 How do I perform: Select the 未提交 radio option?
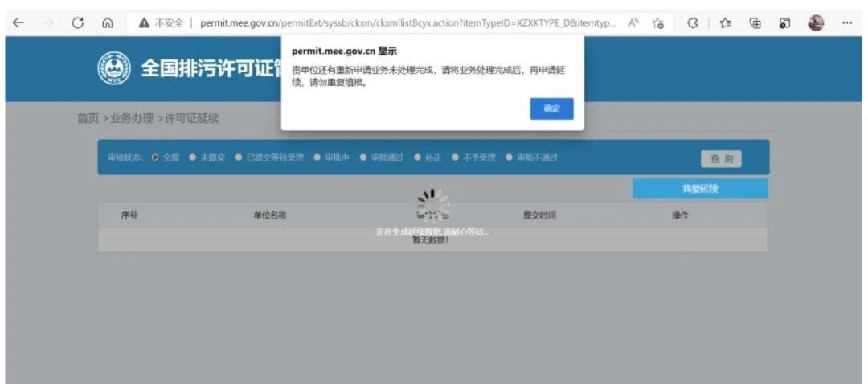pos(192,157)
